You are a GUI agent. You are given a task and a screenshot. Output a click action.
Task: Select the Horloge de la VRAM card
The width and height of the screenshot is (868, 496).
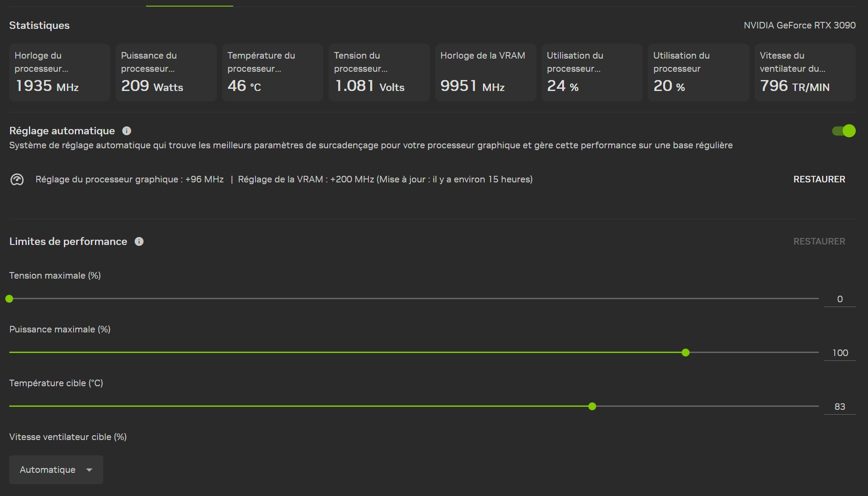click(x=485, y=73)
